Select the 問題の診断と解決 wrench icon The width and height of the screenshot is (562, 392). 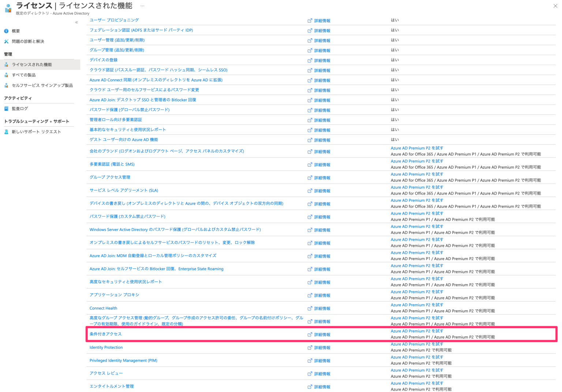(6, 41)
